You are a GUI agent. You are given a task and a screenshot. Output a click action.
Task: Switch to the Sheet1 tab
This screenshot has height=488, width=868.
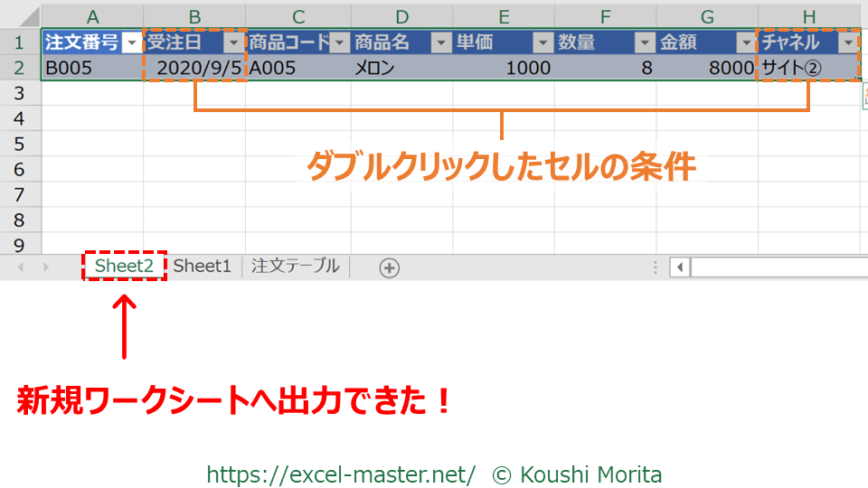point(203,266)
